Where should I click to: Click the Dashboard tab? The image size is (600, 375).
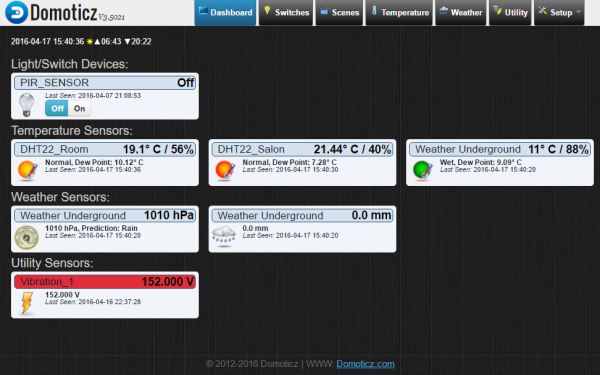[x=225, y=13]
